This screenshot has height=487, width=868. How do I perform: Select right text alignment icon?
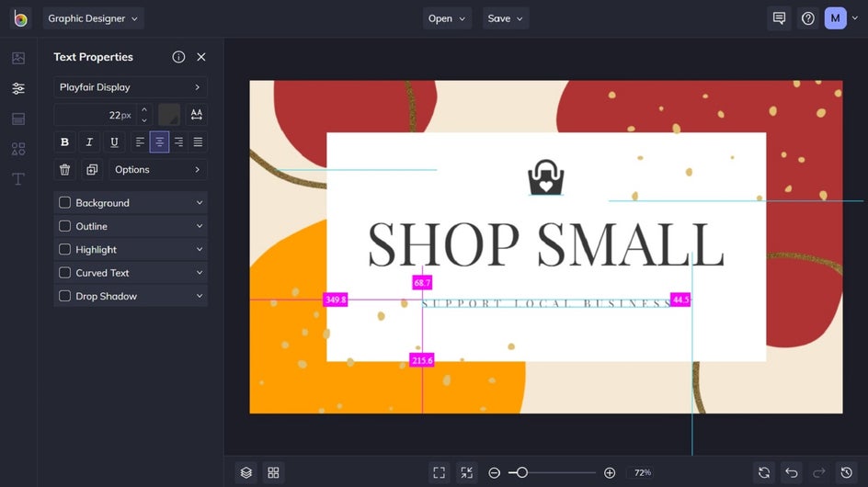[178, 142]
